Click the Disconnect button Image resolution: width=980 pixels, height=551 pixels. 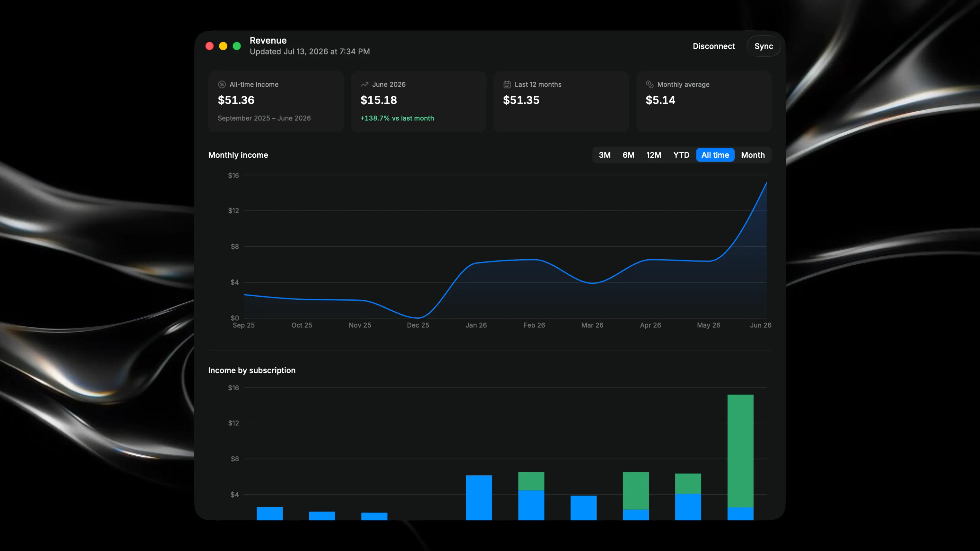(714, 46)
